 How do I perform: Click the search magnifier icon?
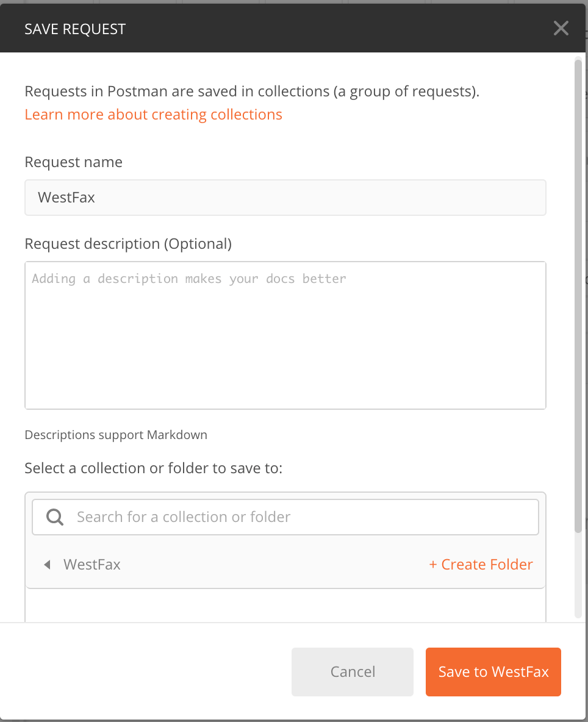pyautogui.click(x=54, y=516)
